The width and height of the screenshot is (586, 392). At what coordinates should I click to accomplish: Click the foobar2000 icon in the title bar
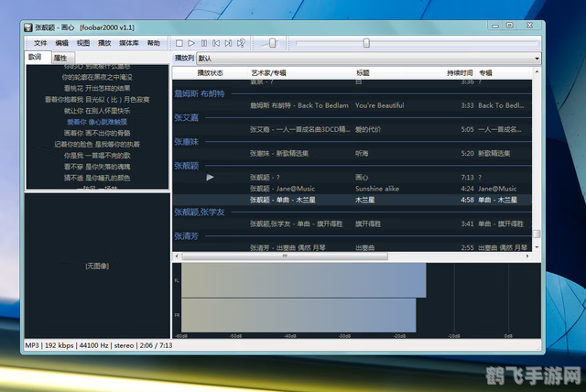[x=28, y=27]
